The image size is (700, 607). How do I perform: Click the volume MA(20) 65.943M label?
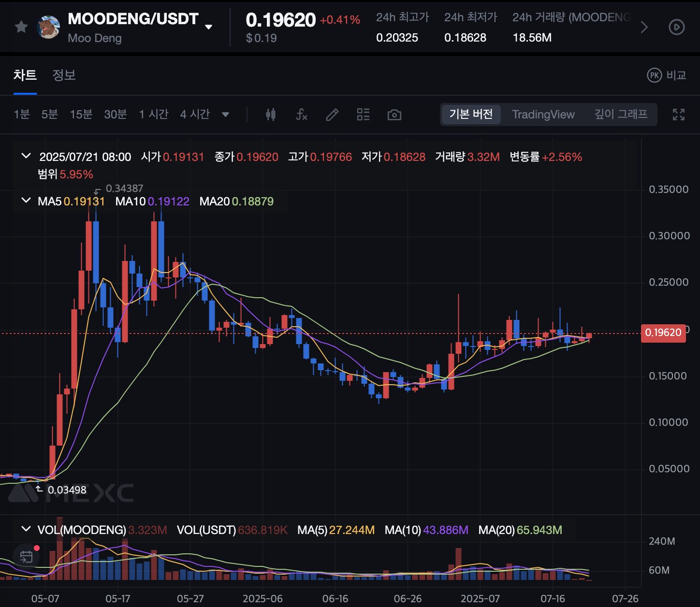520,530
